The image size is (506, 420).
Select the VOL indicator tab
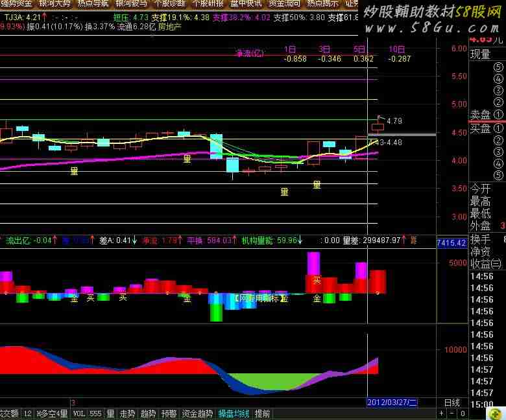[x=78, y=414]
